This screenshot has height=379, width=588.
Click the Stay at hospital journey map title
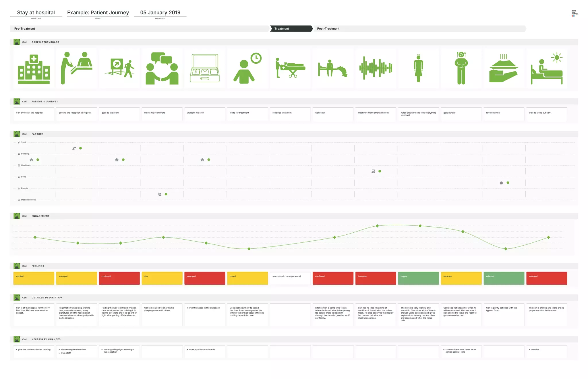36,13
